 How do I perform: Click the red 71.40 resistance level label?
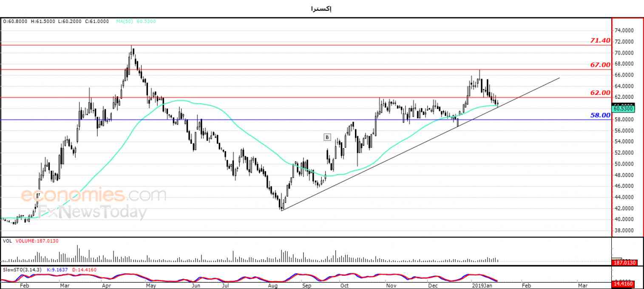pos(600,40)
